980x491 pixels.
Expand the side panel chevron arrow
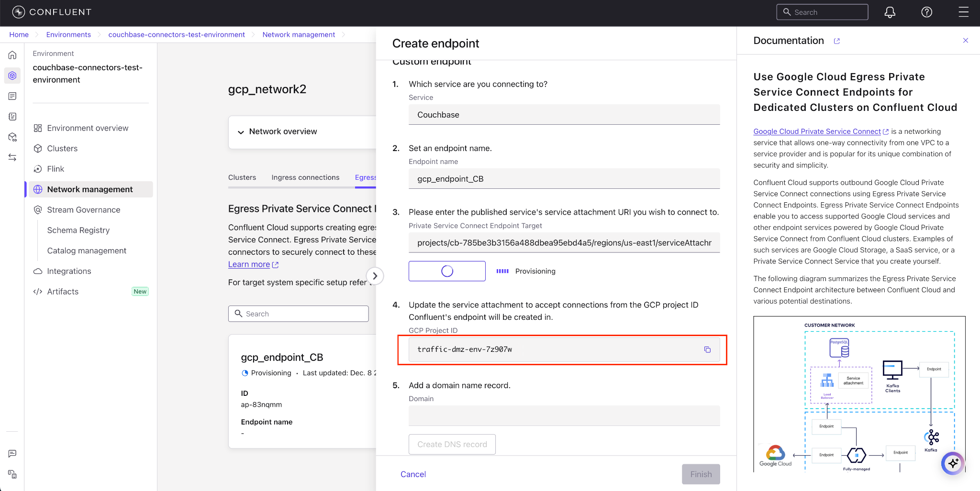coord(375,276)
